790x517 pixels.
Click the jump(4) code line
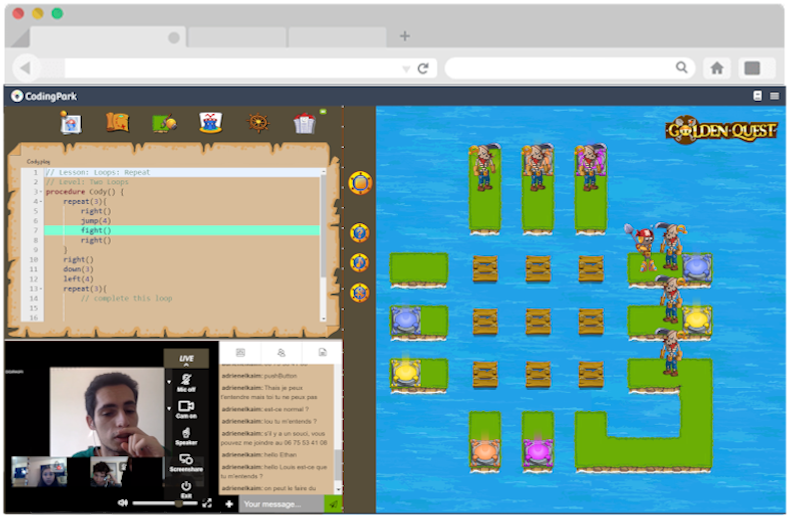(96, 221)
